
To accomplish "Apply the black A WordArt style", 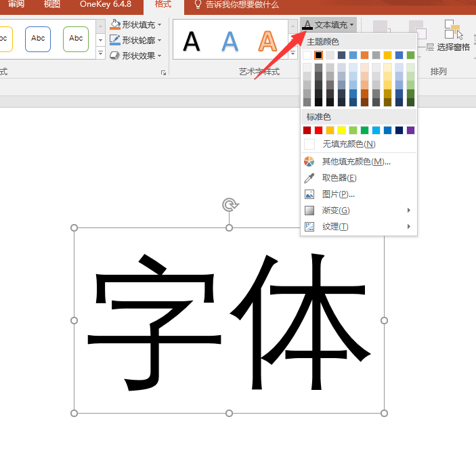I will [192, 41].
